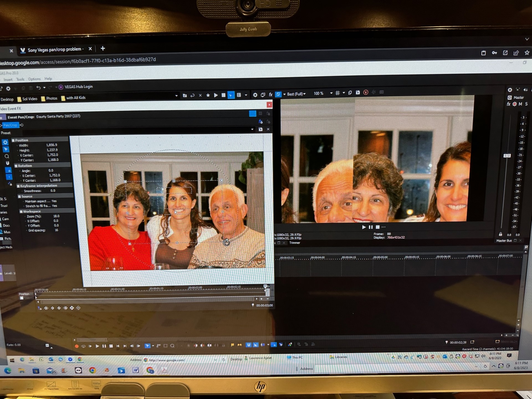Select the Zoom magnifier tool in Pan/Crop

pos(7,156)
